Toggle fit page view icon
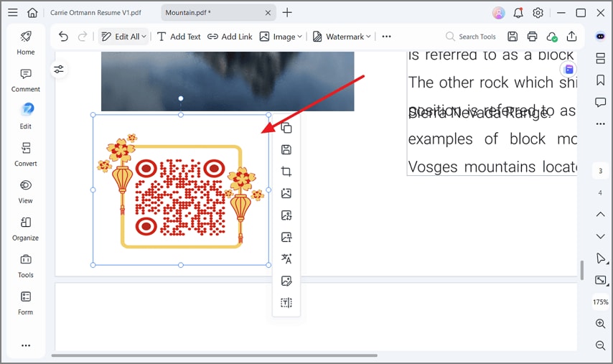Image resolution: width=613 pixels, height=364 pixels. (x=601, y=280)
